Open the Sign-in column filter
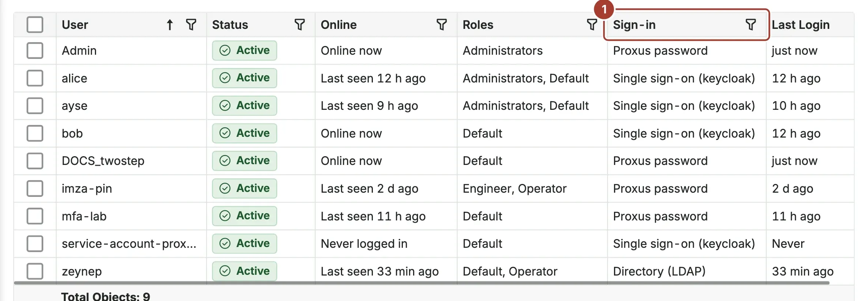The image size is (868, 301). coord(751,25)
